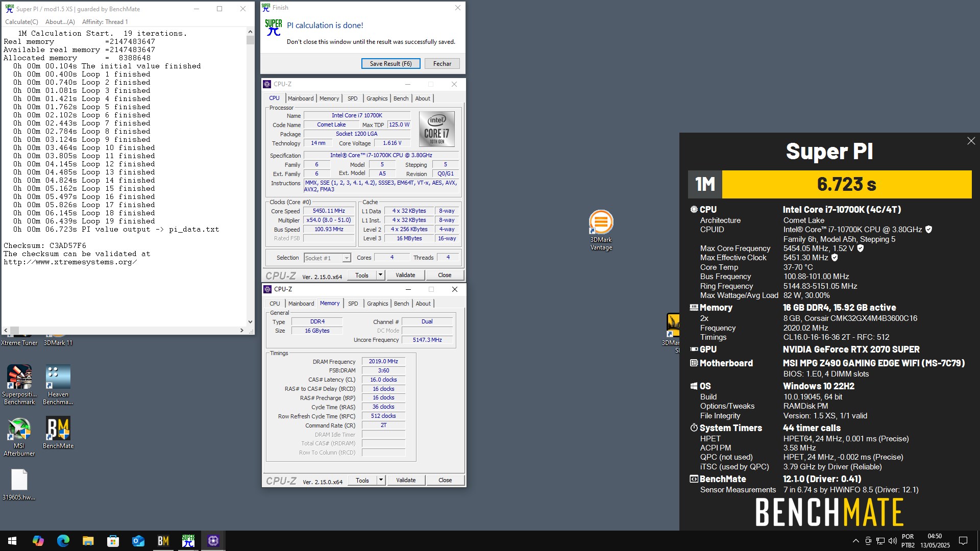
Task: Click the DRAM Frequency 2019.0 MHz field
Action: pyautogui.click(x=383, y=361)
